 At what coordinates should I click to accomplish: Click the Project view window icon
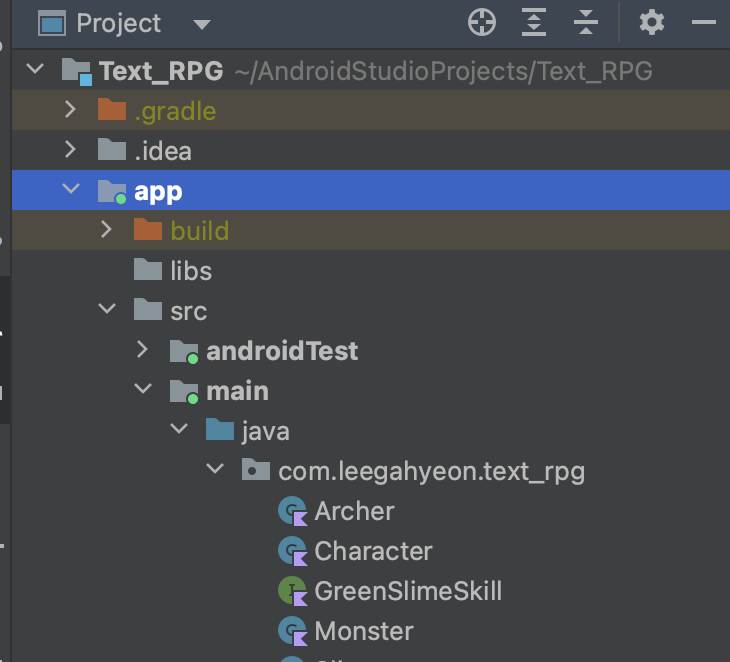click(52, 24)
